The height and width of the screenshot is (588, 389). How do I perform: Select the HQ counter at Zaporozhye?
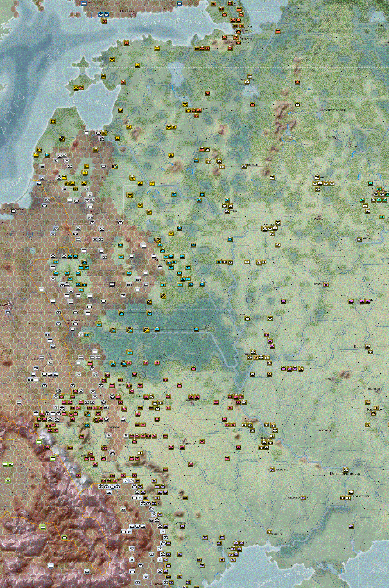click(x=348, y=498)
